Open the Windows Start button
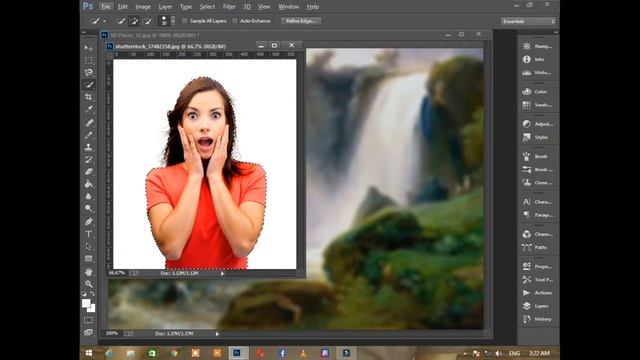The height and width of the screenshot is (360, 640). coord(89,353)
